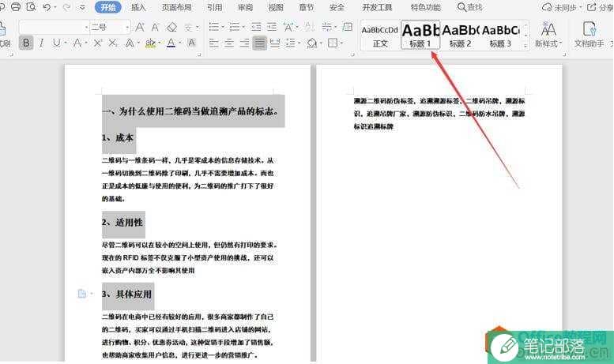Expand the customize quick access toolbar menu
614x364 pixels.
[x=82, y=7]
